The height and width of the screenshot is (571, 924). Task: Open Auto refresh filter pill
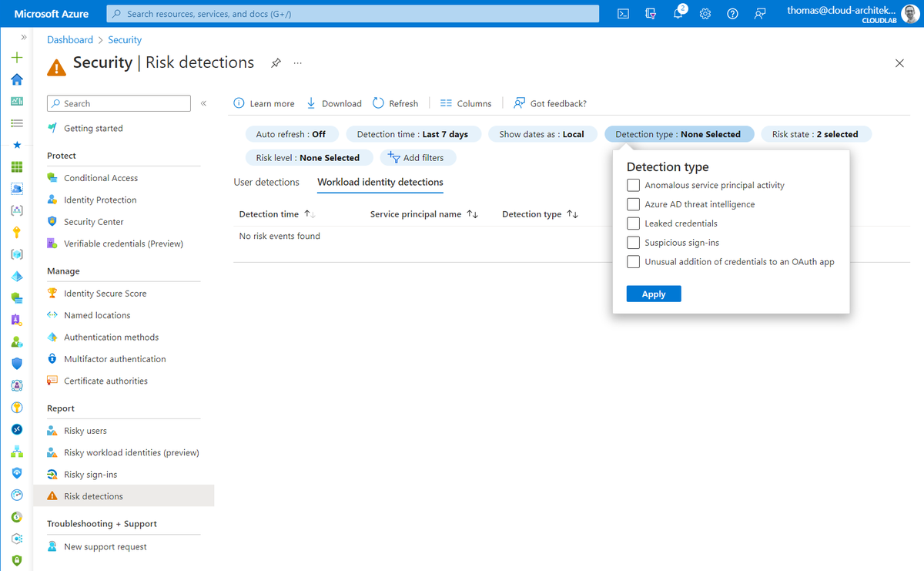coord(291,134)
